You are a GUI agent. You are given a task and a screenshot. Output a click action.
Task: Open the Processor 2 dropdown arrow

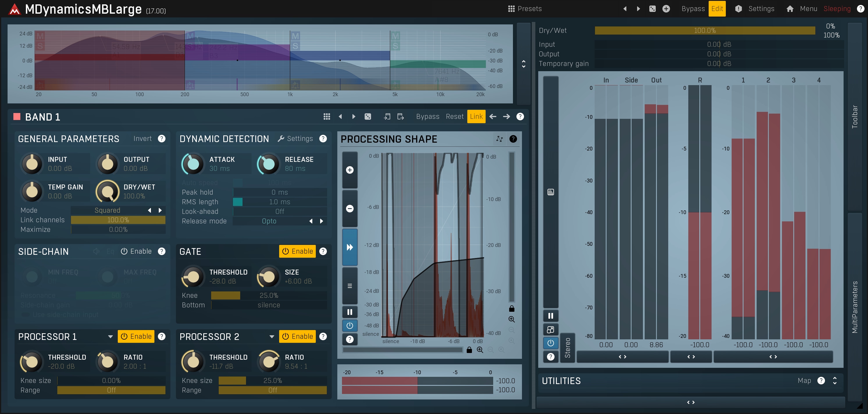[x=272, y=337]
